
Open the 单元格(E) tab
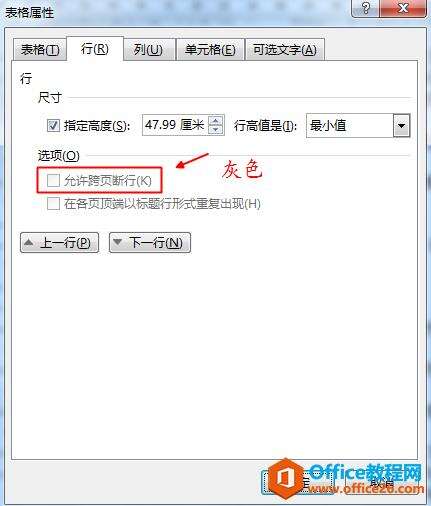coord(210,50)
